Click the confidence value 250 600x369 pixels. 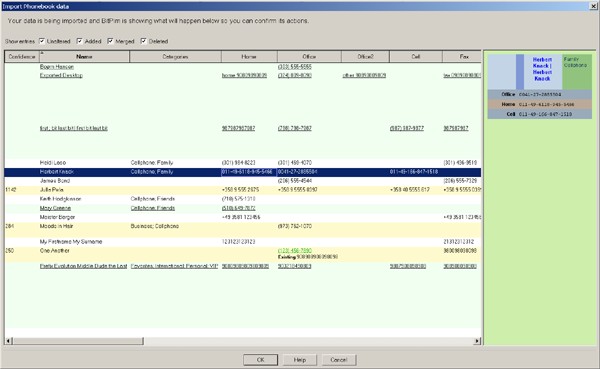(10, 251)
